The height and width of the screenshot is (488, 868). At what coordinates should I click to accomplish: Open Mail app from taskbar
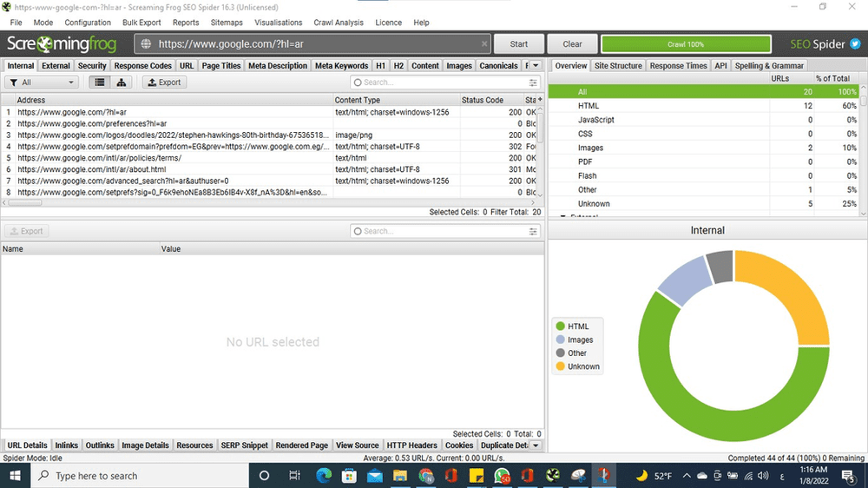375,475
